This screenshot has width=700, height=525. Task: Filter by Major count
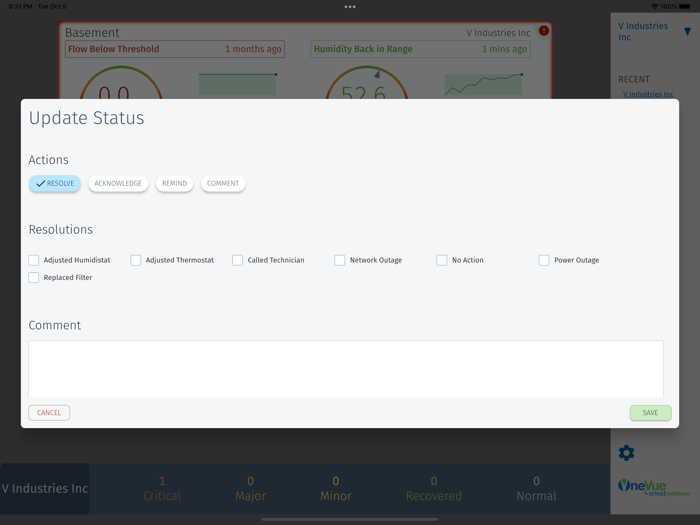[250, 489]
